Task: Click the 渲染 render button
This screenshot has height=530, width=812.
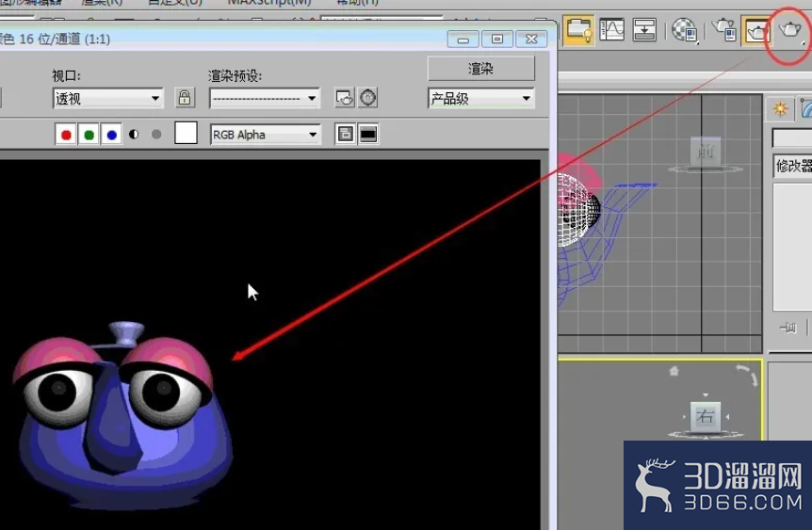Action: [481, 69]
